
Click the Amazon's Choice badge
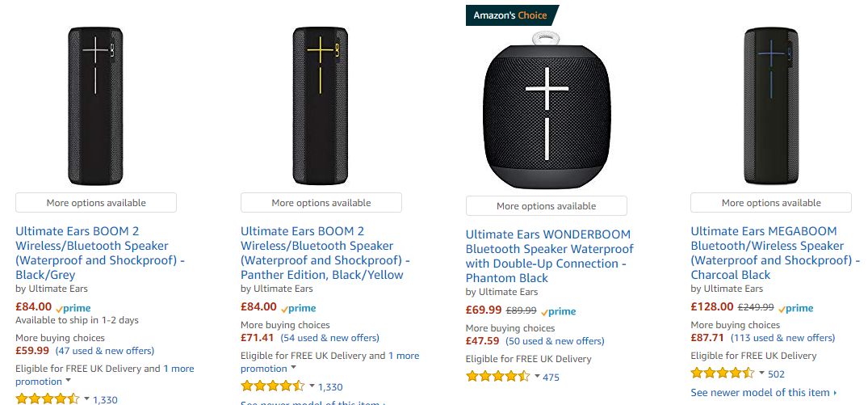coord(512,15)
